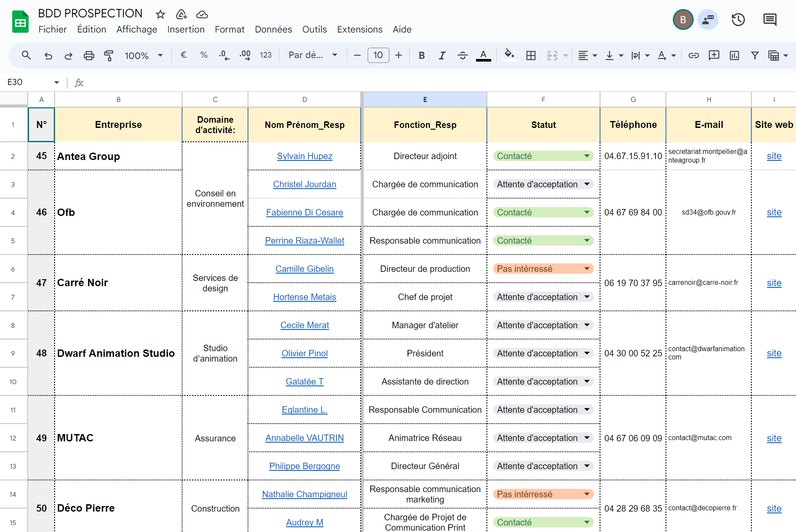Image resolution: width=796 pixels, height=532 pixels.
Task: Open the more number formats 123 menu
Action: (x=266, y=55)
